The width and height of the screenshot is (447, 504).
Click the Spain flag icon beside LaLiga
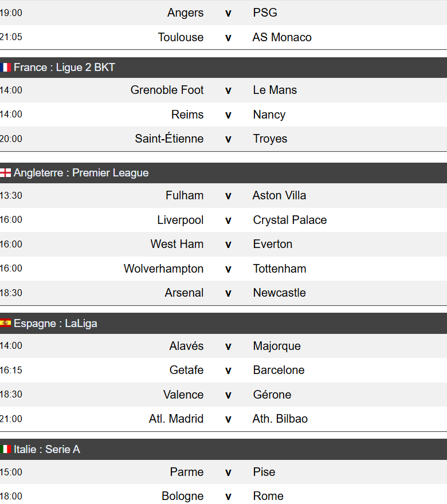[6, 324]
